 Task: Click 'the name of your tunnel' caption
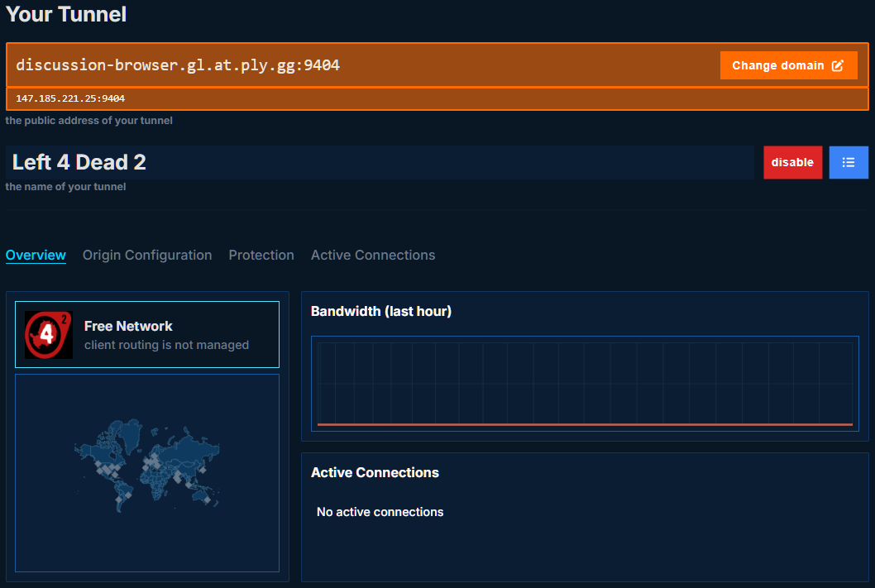pyautogui.click(x=65, y=187)
